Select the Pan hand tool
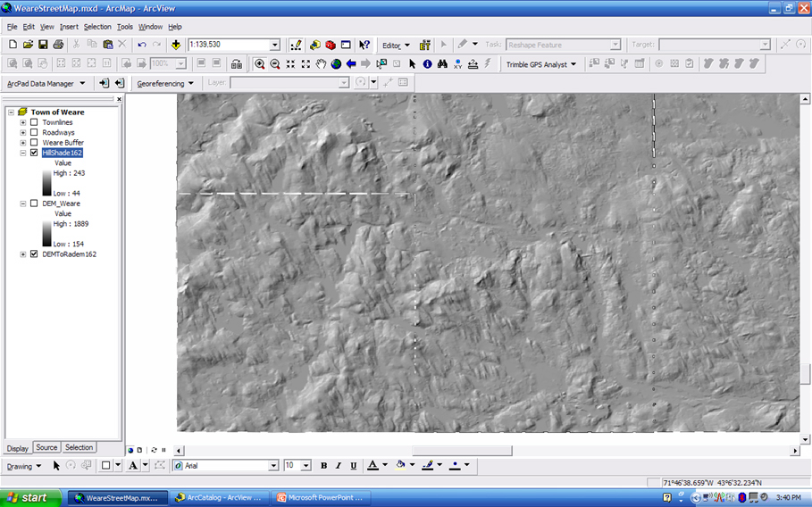Screen dimensions: 812x507 (x=321, y=64)
